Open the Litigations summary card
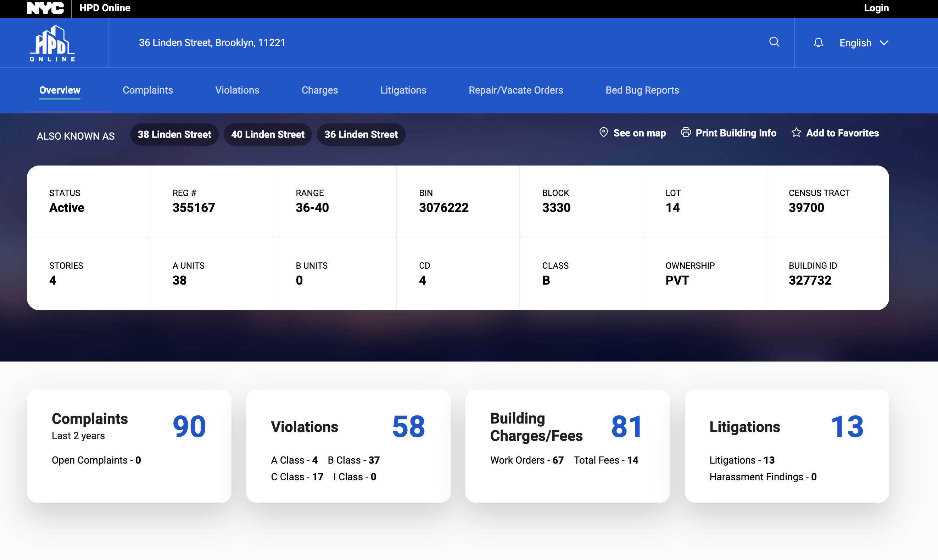Viewport: 938px width, 560px height. pyautogui.click(x=787, y=446)
